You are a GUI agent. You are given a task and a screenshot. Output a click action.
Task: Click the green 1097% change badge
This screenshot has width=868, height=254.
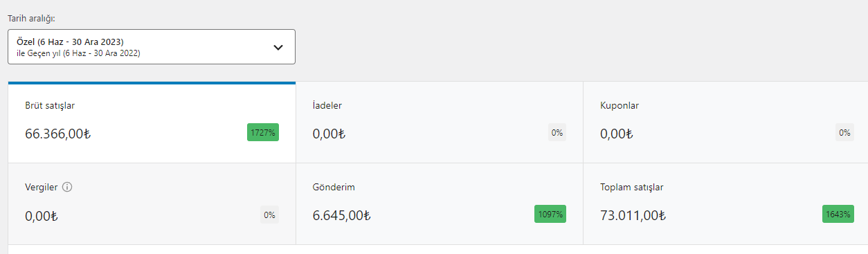(x=550, y=214)
